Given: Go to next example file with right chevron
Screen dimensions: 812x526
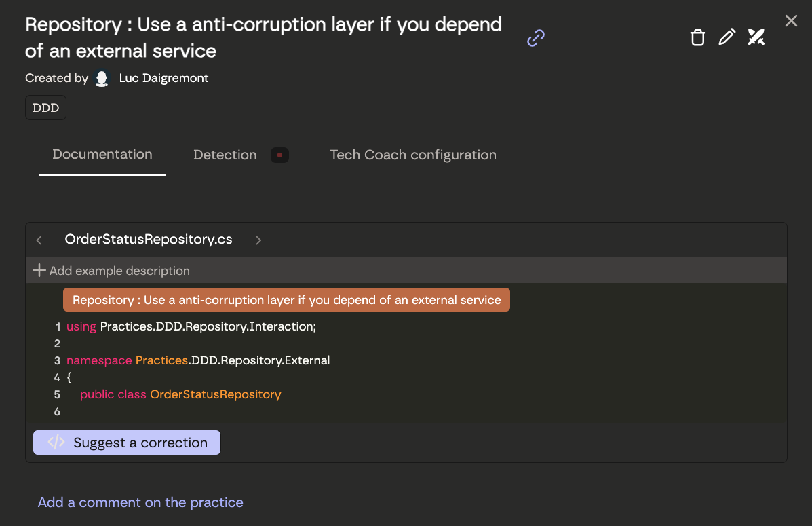Looking at the screenshot, I should pos(258,240).
